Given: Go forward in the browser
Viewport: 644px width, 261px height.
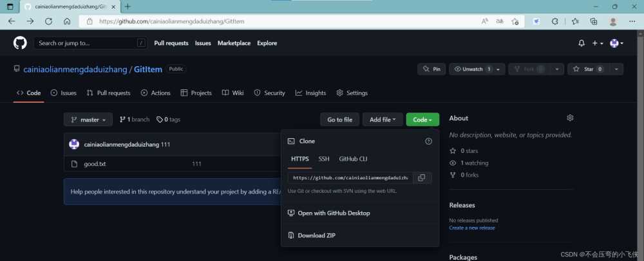Looking at the screenshot, I should 30,21.
